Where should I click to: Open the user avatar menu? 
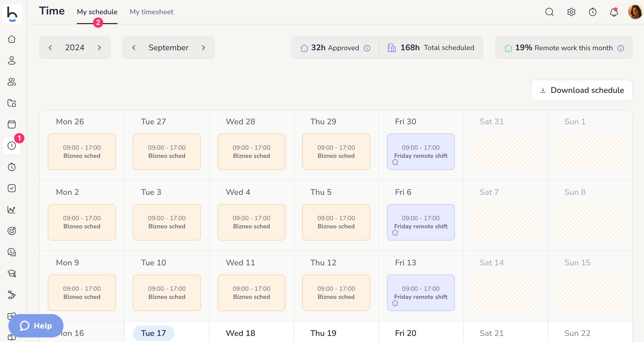[x=635, y=12]
